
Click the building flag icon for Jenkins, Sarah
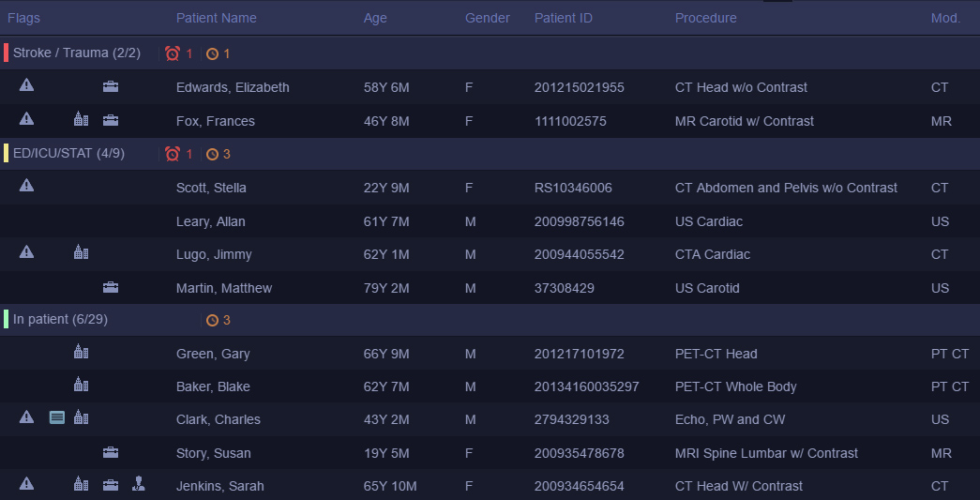(x=82, y=483)
